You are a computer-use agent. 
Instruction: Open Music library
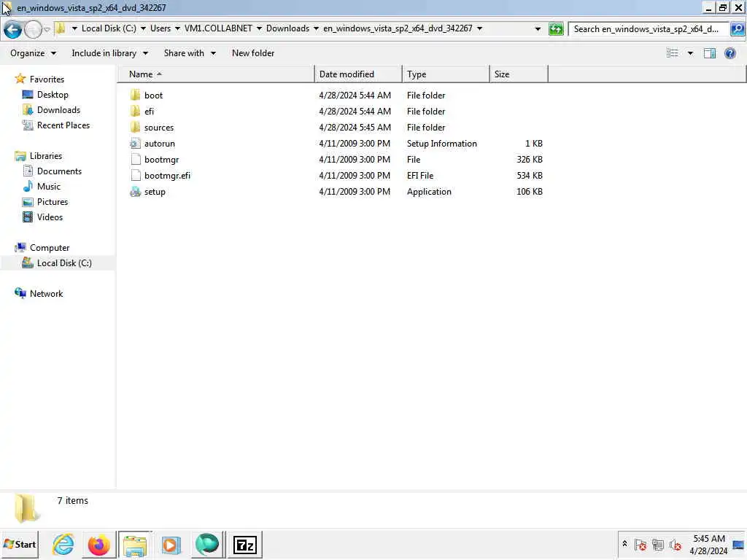click(49, 187)
